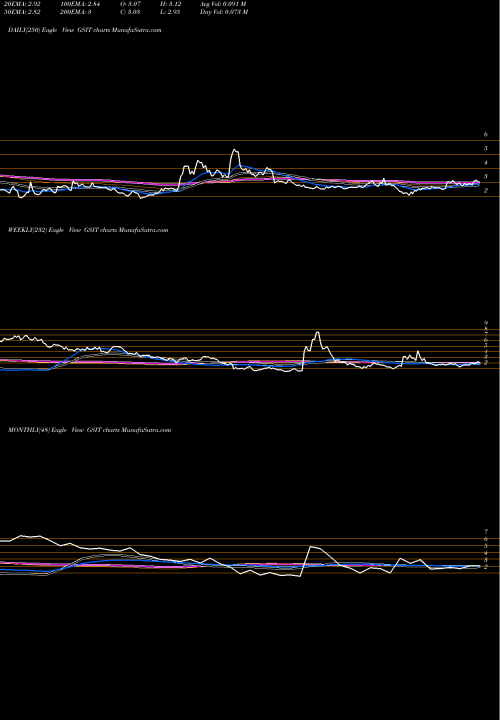Click the DAILY(250) Eagle View chart title
This screenshot has width=500, height=720.
pos(84,30)
